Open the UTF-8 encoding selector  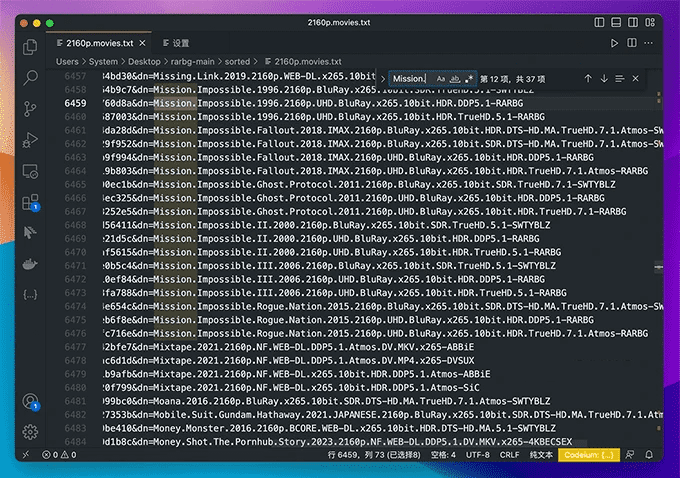click(477, 455)
